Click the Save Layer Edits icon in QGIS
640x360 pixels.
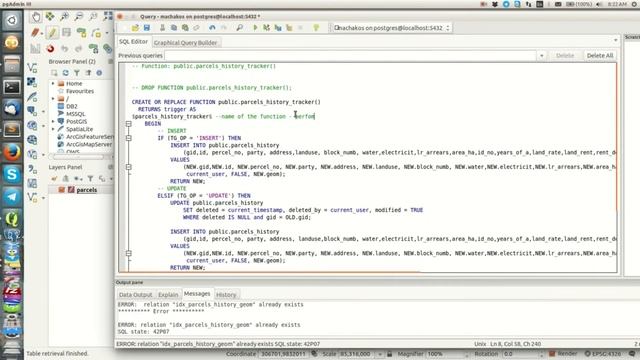click(x=66, y=32)
